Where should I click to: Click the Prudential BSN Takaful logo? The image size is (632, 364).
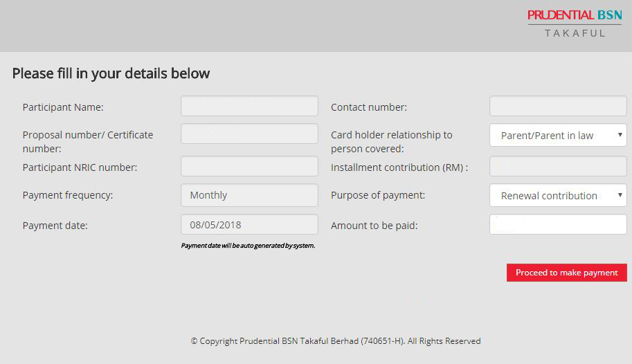[575, 23]
